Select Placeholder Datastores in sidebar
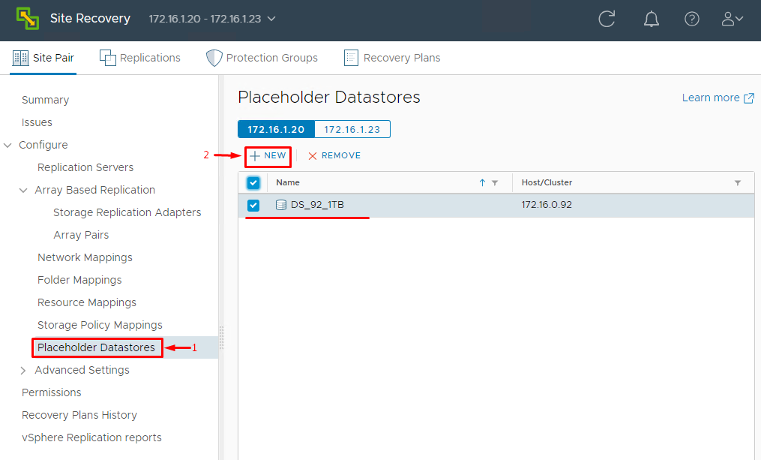This screenshot has height=460, width=761. (x=97, y=347)
